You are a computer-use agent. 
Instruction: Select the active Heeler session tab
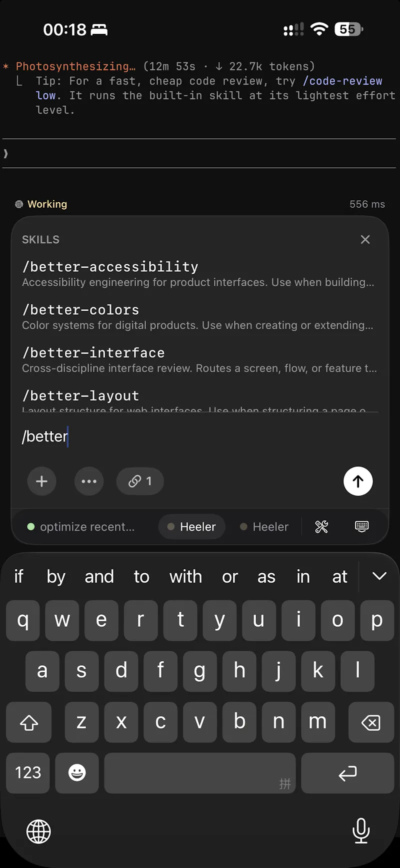[192, 526]
